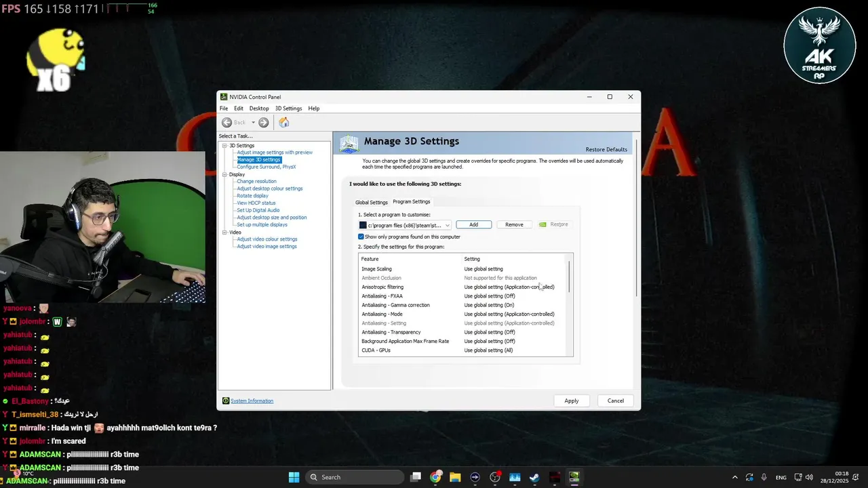Click the taskbar Search box

(353, 477)
